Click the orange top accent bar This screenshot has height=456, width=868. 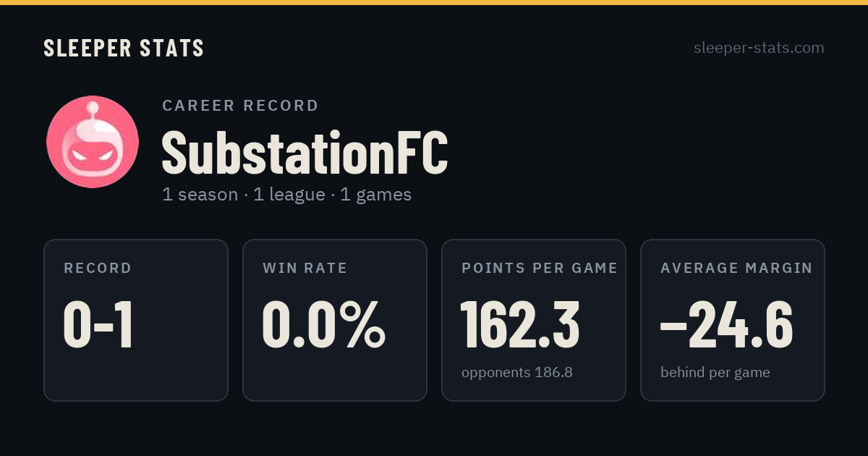click(434, 2)
